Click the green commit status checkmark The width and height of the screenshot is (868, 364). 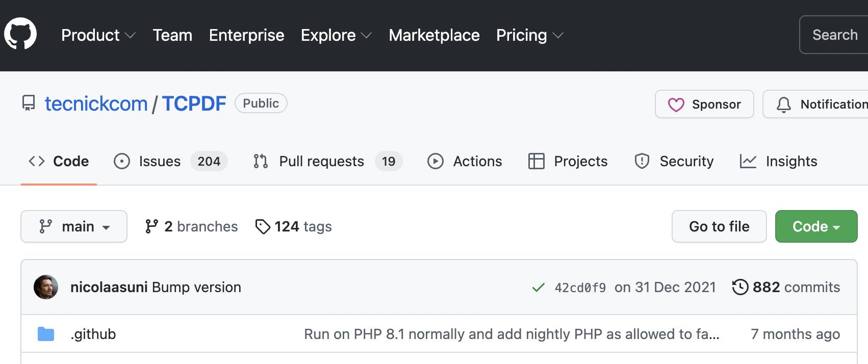pos(539,288)
